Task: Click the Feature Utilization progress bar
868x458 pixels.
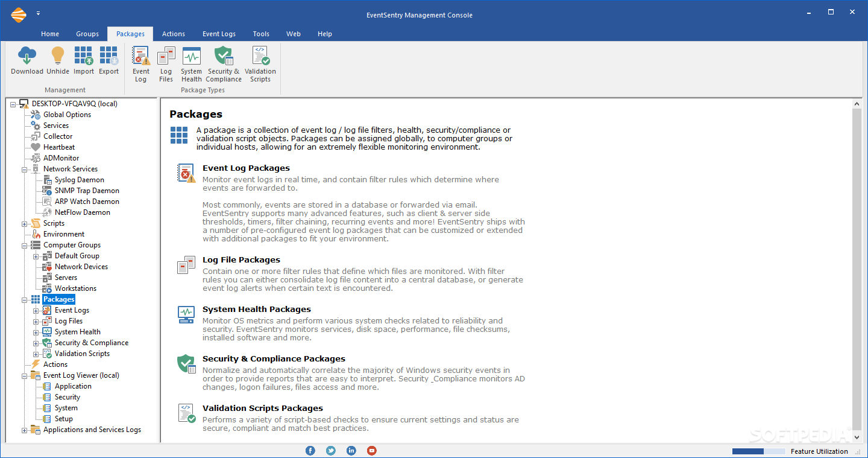Action: point(759,451)
